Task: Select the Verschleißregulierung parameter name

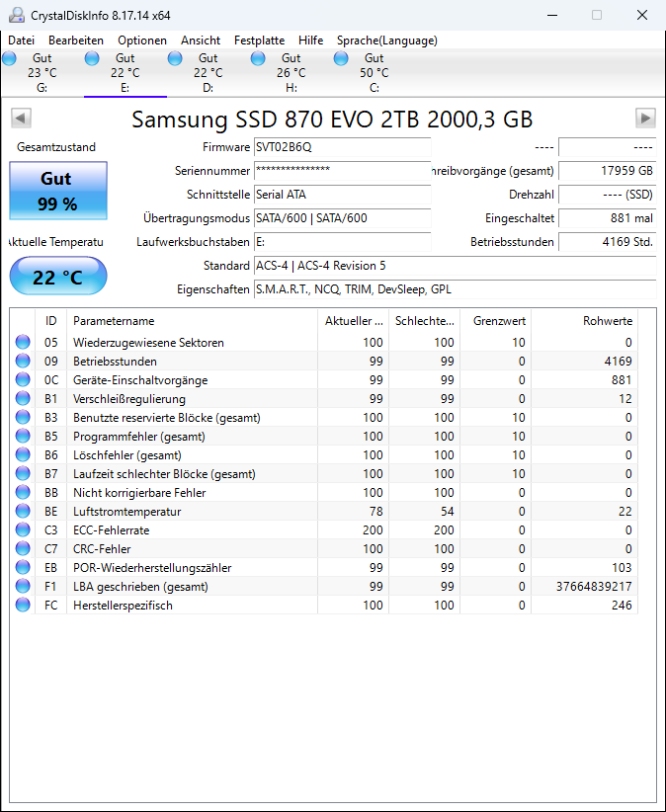Action: [x=129, y=399]
